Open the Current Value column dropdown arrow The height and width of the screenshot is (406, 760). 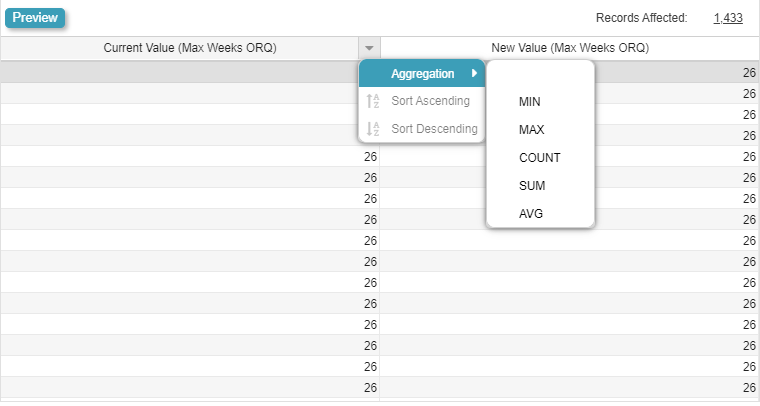tap(369, 48)
